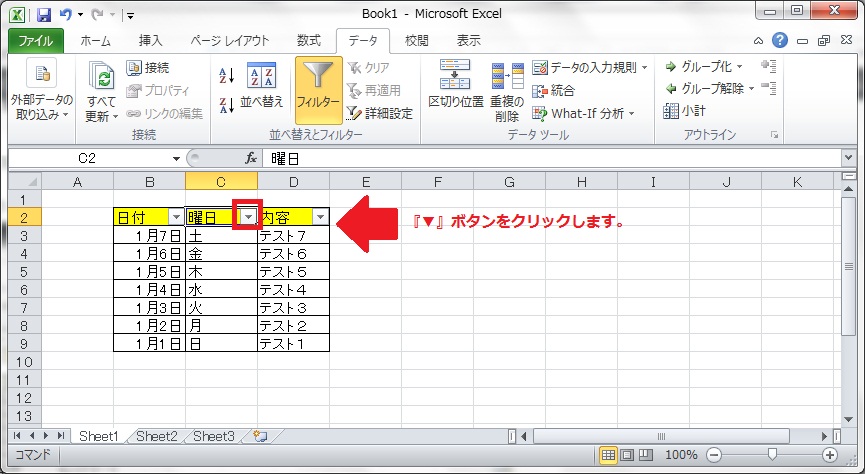The width and height of the screenshot is (865, 474).
Task: Switch to Page Layout view
Action: 627,455
